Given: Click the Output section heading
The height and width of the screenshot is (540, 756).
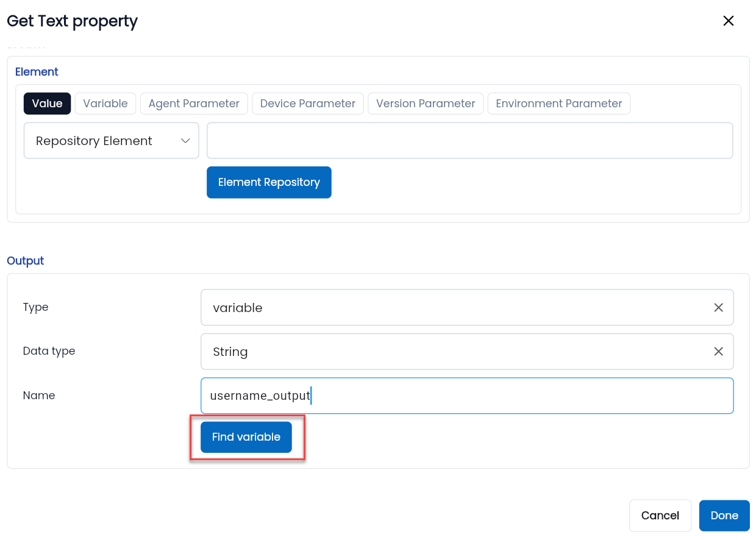Looking at the screenshot, I should tap(26, 261).
